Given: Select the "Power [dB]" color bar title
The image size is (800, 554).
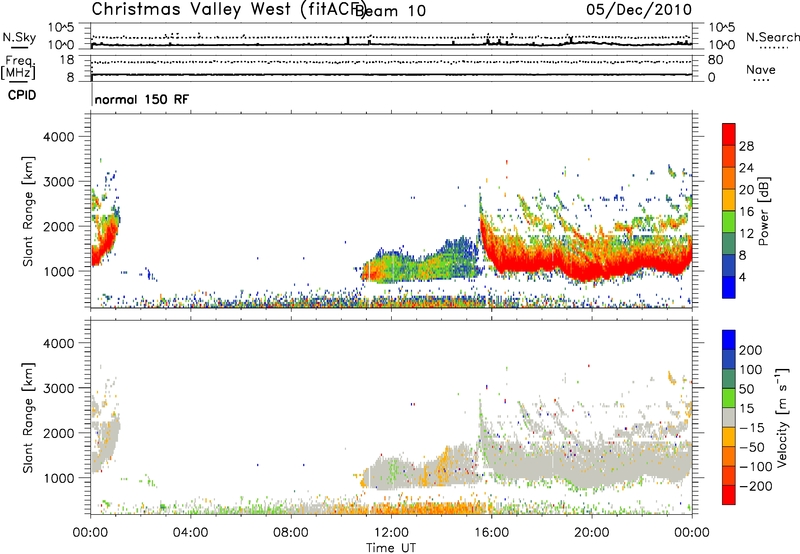Looking at the screenshot, I should pos(764,211).
